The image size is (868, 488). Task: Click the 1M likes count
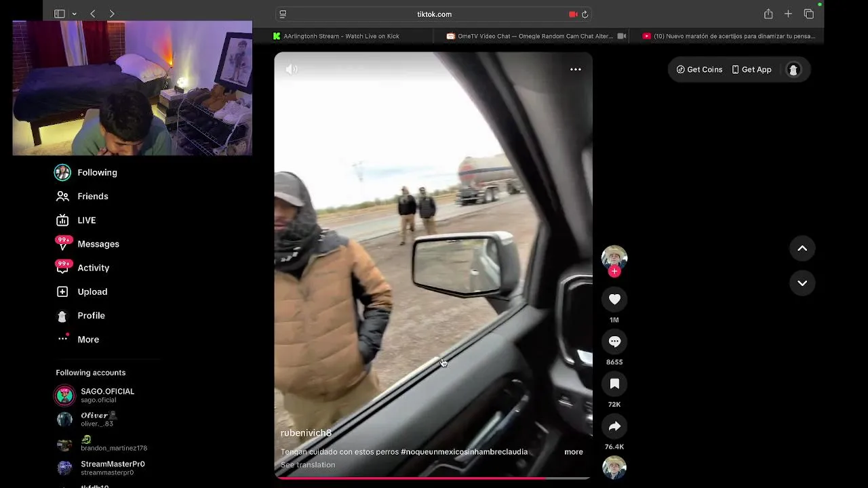(614, 320)
